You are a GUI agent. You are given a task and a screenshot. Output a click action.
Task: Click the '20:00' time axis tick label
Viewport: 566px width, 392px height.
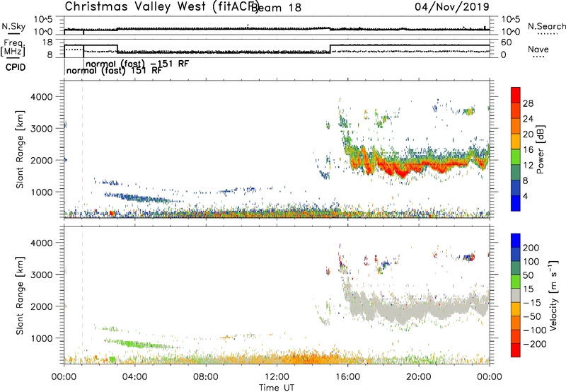click(x=418, y=377)
